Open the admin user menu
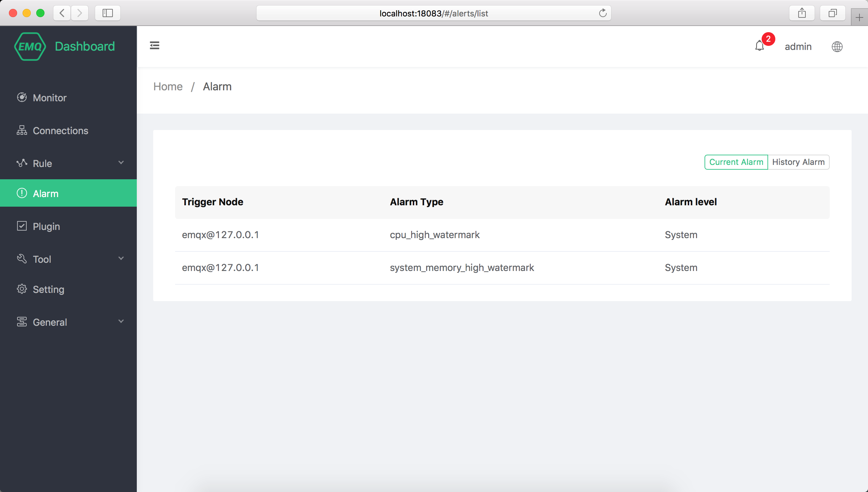Image resolution: width=868 pixels, height=492 pixels. 798,47
